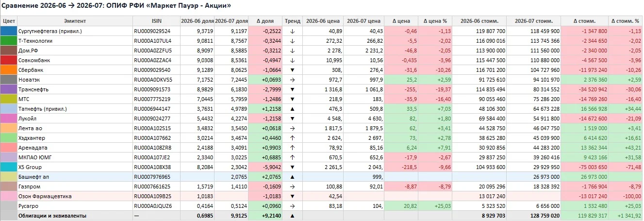Click the +25,03 price percent cell
This screenshot has width=644, height=221.
point(435,205)
